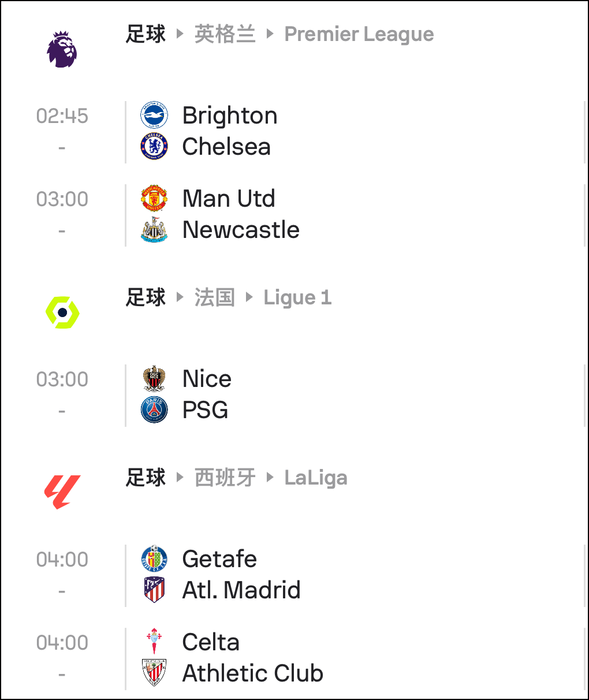Click the Brighton club crest

coord(154,115)
